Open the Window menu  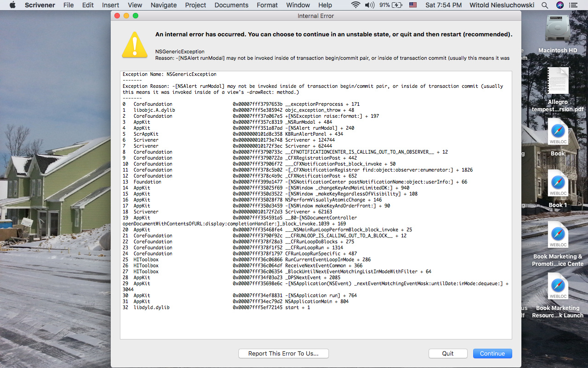click(x=298, y=5)
